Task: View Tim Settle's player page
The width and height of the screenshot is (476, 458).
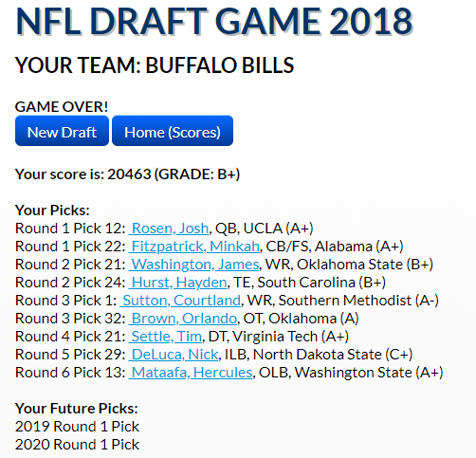Action: [165, 337]
